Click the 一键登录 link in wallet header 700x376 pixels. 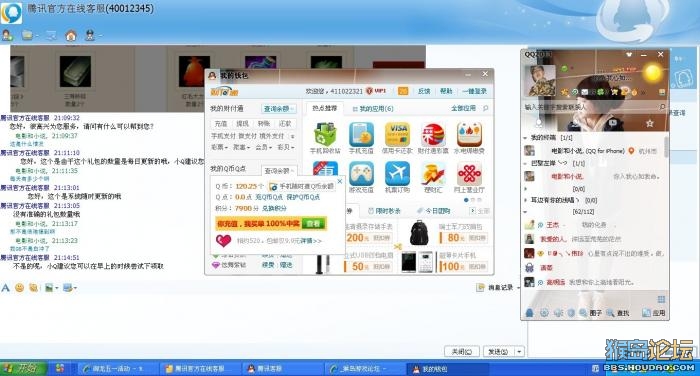click(475, 91)
